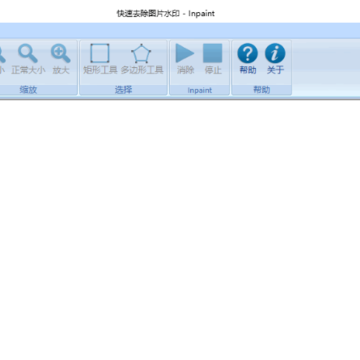
Task: Click the 停止 square stop icon
Action: click(213, 53)
